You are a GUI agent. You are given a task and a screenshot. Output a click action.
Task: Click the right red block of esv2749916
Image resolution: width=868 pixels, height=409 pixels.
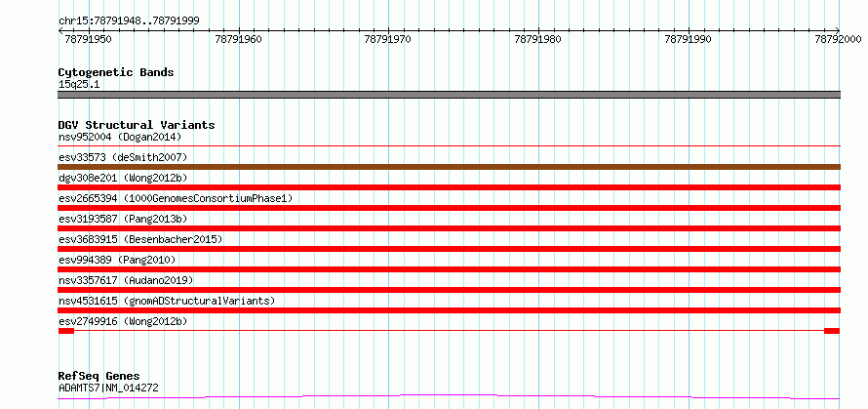pos(832,331)
